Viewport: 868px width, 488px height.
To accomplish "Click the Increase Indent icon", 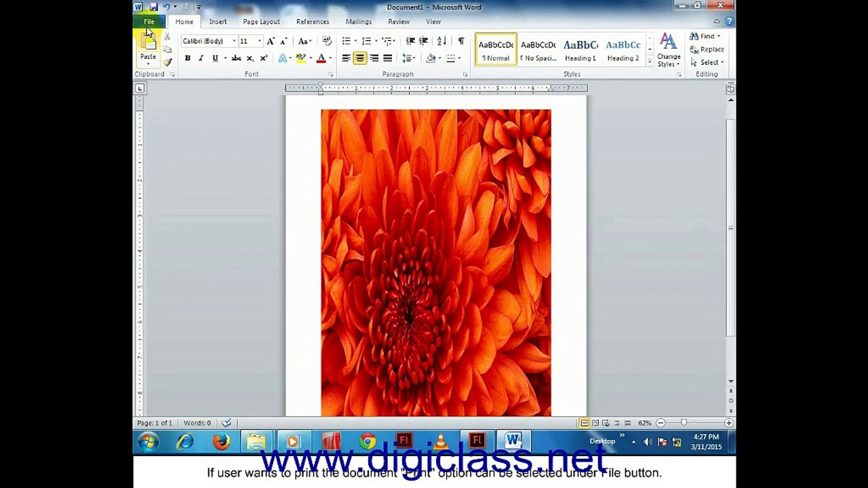I will (x=424, y=41).
